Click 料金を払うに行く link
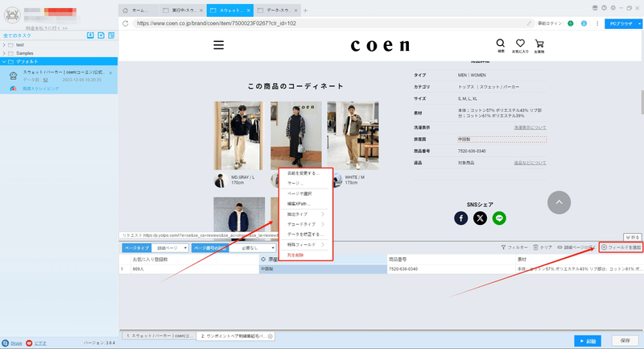 point(47,28)
